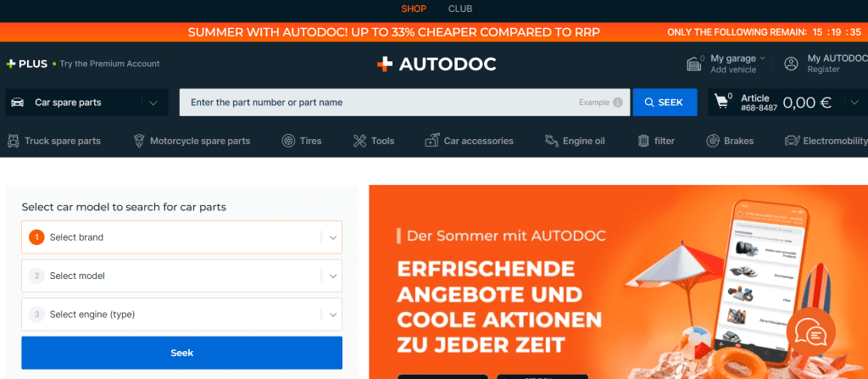This screenshot has height=379, width=868.
Task: Click the shopping cart icon
Action: 722,102
